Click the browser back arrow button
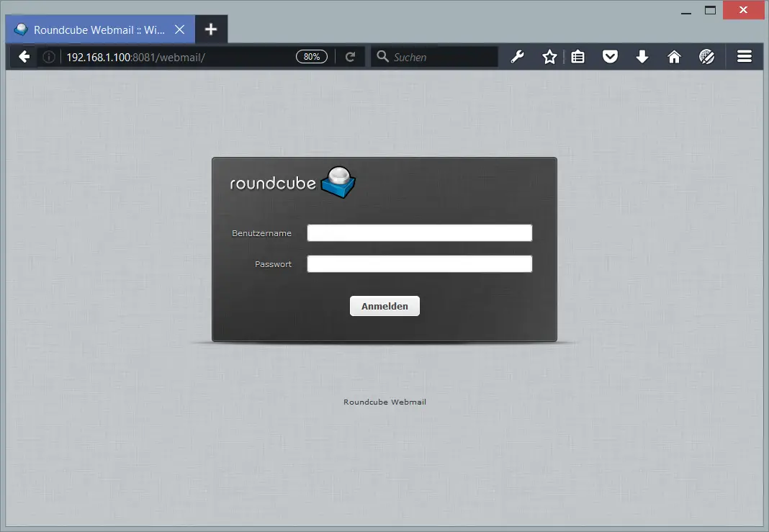Screen dimensions: 769x532 [x=24, y=57]
